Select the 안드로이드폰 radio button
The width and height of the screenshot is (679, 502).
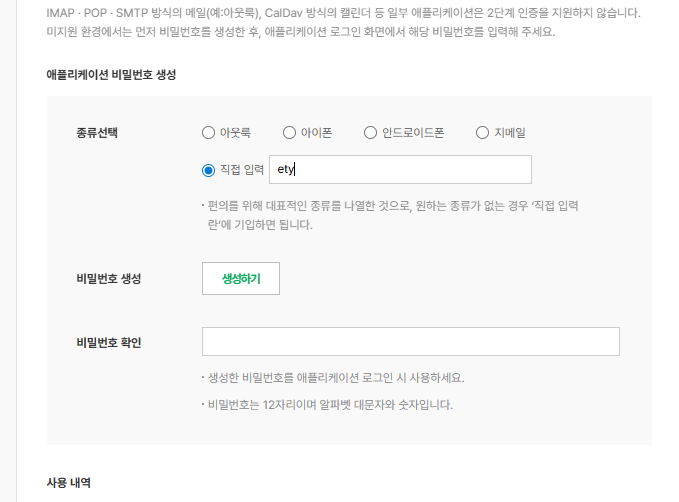tap(371, 132)
